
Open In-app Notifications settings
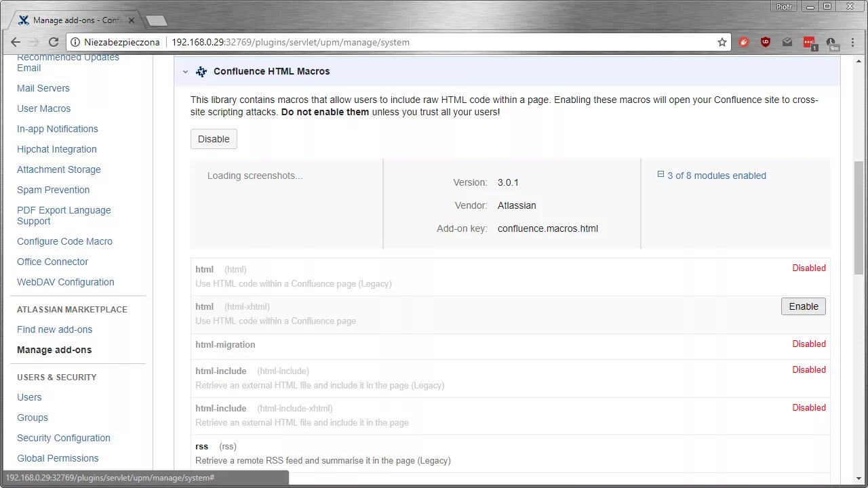(58, 129)
